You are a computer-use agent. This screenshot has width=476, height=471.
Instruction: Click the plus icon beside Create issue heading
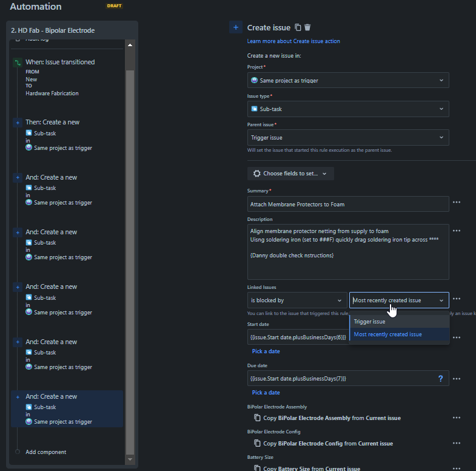235,27
